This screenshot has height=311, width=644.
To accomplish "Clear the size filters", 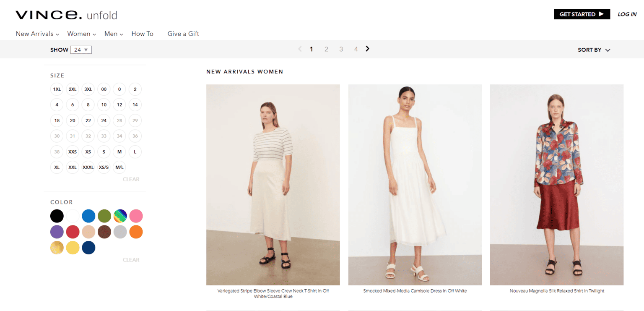I will [x=131, y=179].
